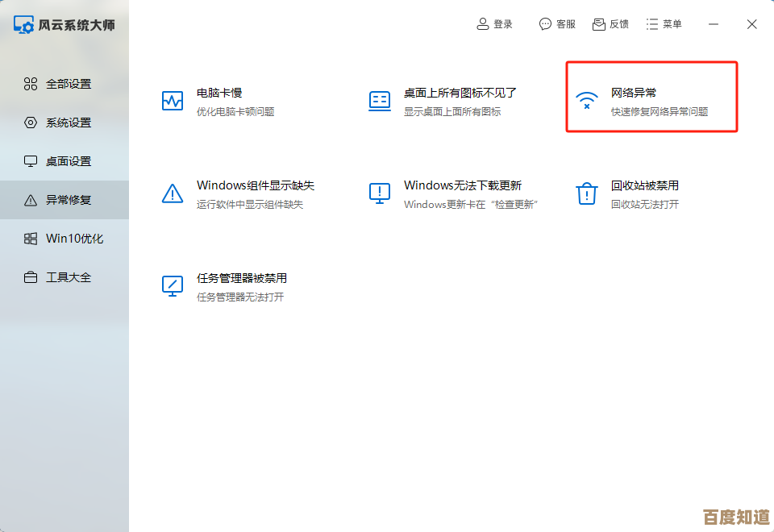Contact 客服 customer service

(x=557, y=24)
